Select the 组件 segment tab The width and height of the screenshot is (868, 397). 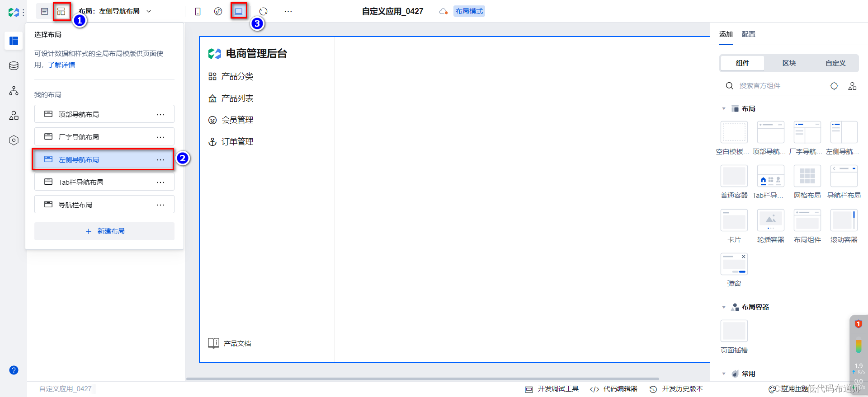pos(742,63)
